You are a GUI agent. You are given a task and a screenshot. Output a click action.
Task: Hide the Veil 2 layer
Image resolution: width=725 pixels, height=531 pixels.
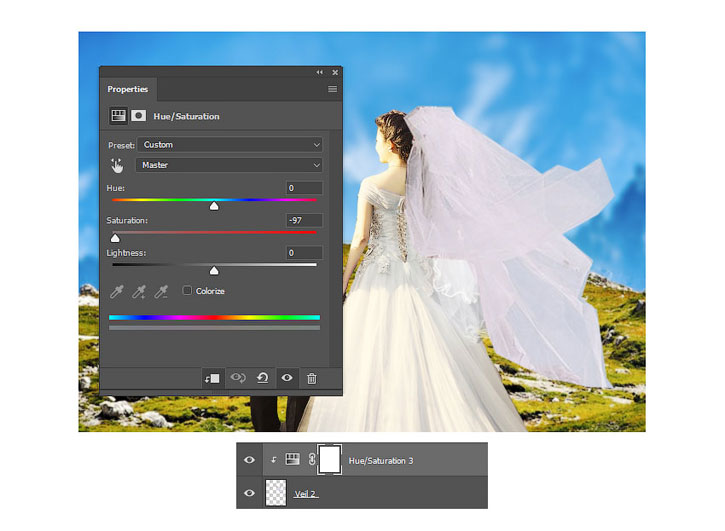coord(249,493)
